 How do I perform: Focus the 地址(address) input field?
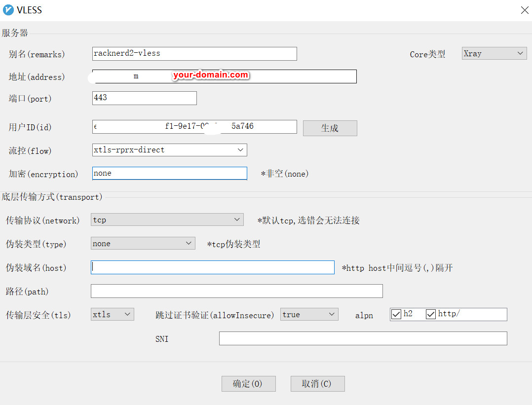[x=224, y=76]
